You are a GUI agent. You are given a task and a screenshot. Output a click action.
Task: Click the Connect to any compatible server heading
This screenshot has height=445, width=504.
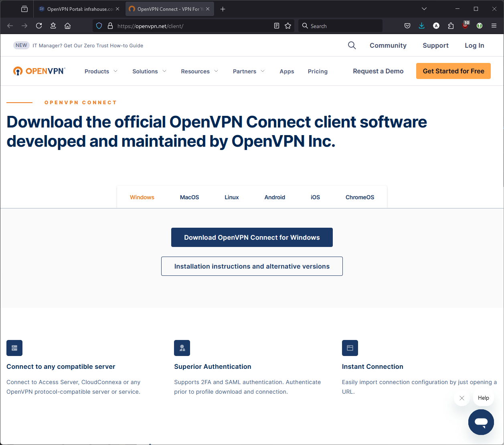point(61,366)
